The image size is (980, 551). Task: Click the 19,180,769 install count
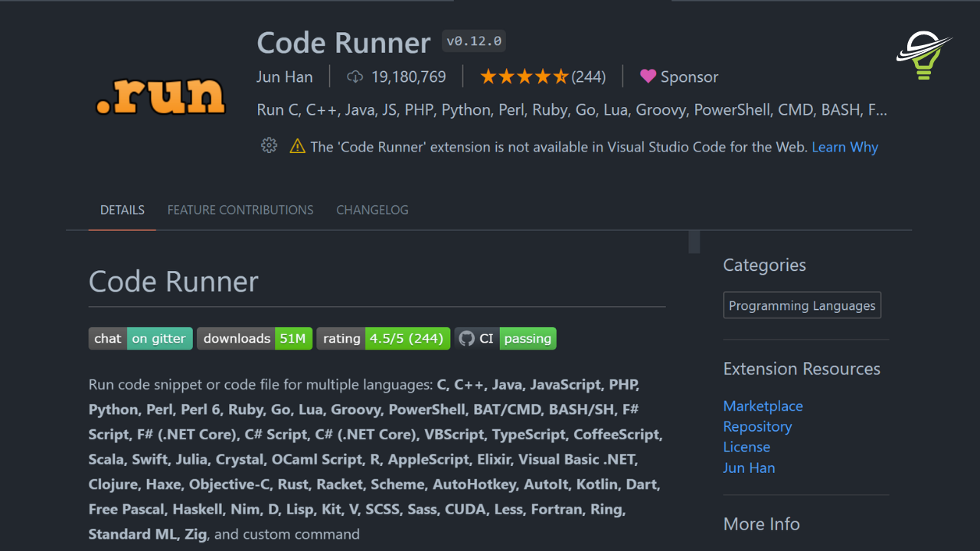(x=409, y=77)
